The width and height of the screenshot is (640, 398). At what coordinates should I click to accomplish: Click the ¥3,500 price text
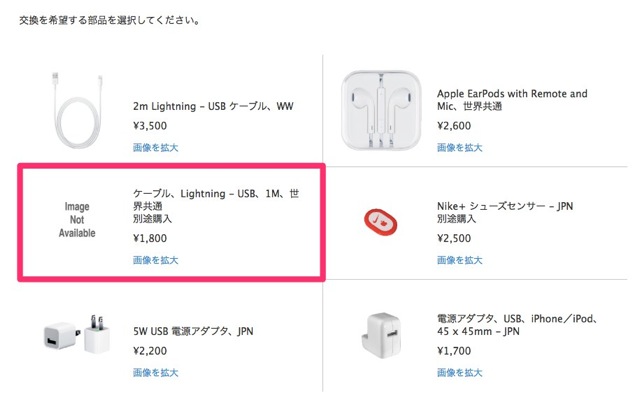pos(150,126)
